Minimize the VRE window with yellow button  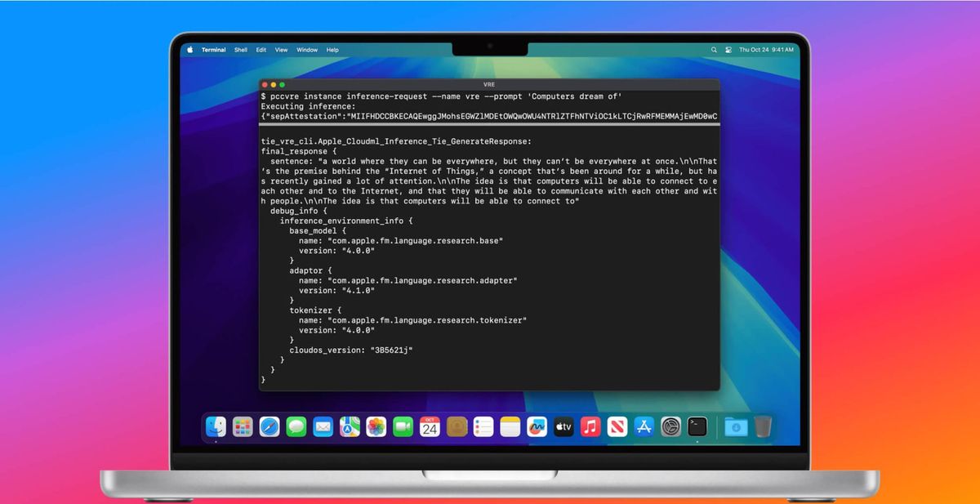[x=274, y=84]
